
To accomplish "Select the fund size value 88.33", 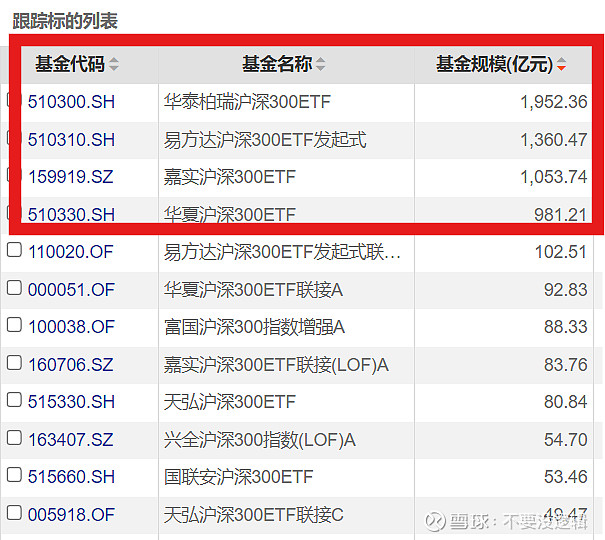I will [566, 327].
